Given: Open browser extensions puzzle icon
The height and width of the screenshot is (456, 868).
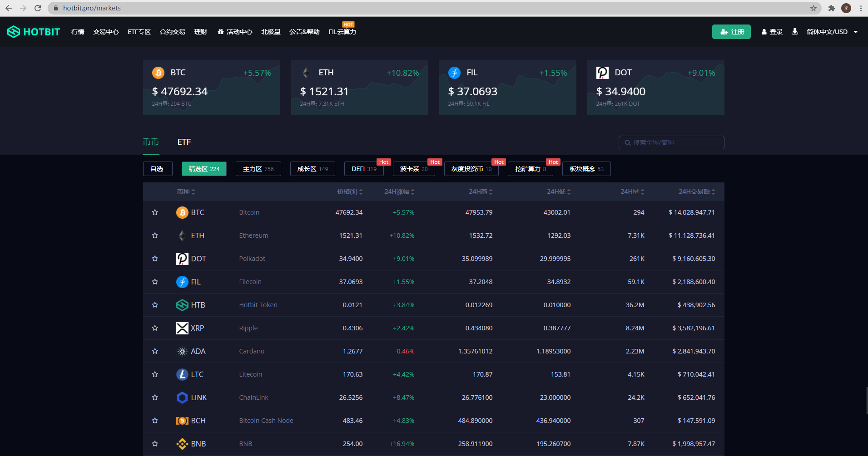Looking at the screenshot, I should (x=831, y=8).
